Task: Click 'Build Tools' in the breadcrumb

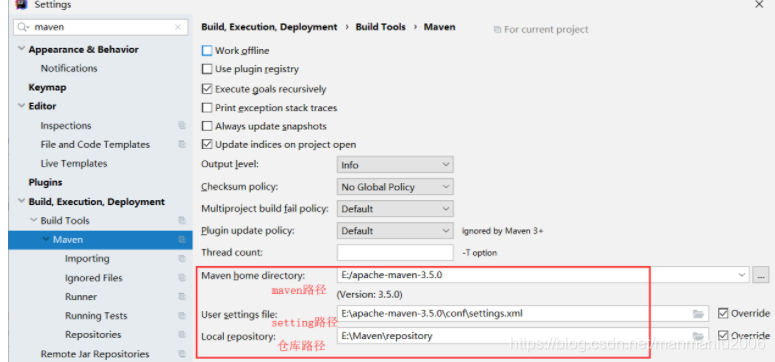Action: pos(381,27)
